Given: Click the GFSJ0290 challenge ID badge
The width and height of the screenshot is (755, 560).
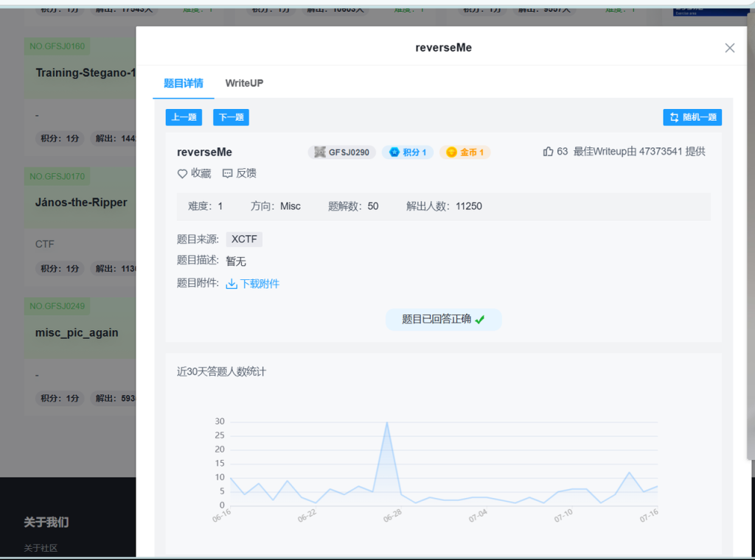Looking at the screenshot, I should 342,153.
